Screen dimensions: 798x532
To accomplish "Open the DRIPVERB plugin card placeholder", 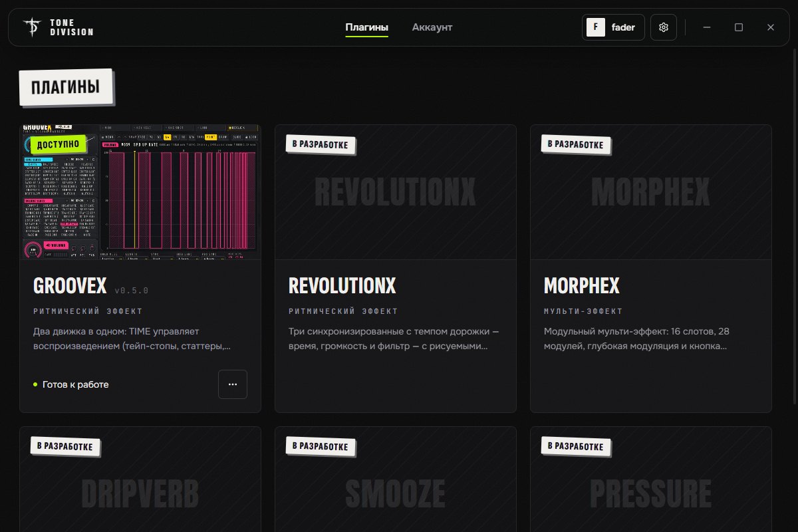I will pyautogui.click(x=140, y=479).
